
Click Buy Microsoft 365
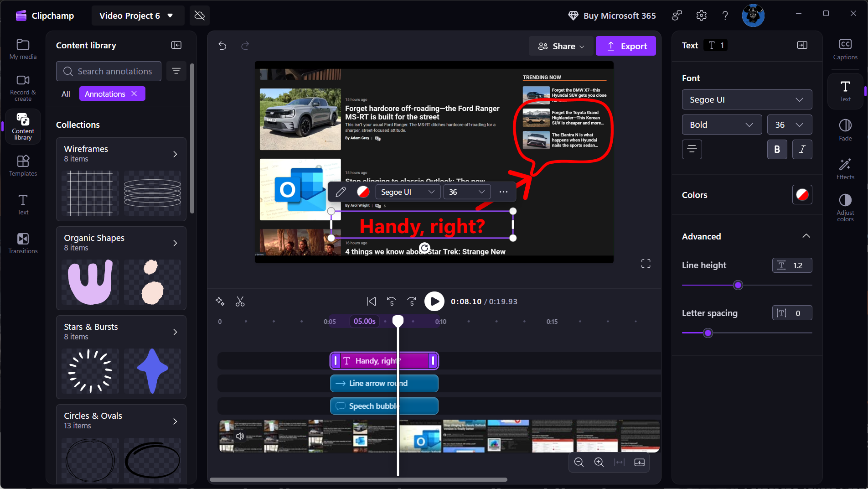[x=612, y=16]
